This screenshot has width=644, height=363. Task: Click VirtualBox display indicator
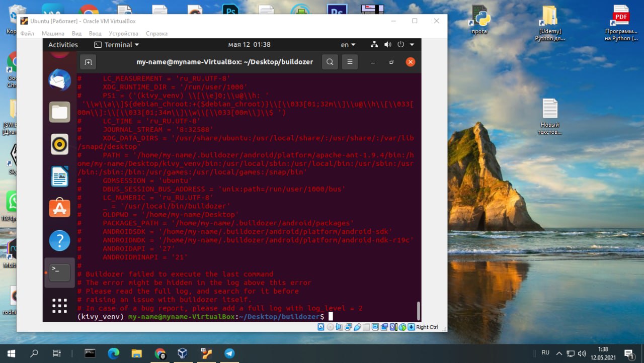click(x=375, y=327)
